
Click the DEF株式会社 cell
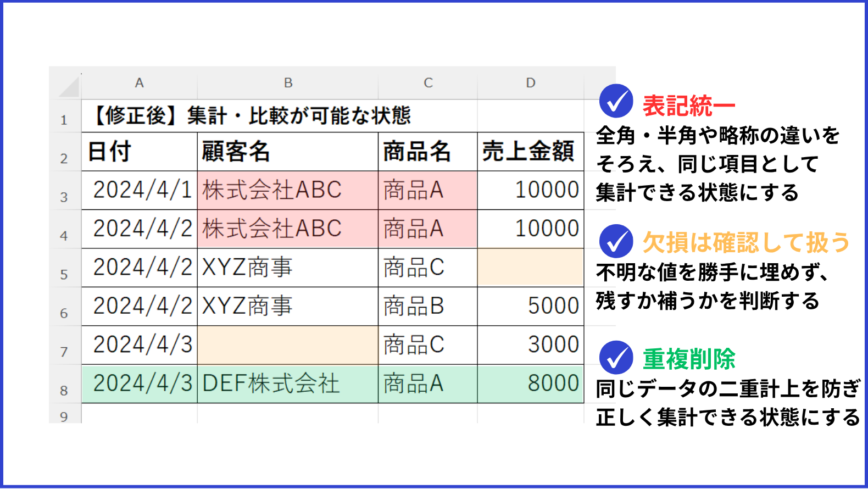288,384
